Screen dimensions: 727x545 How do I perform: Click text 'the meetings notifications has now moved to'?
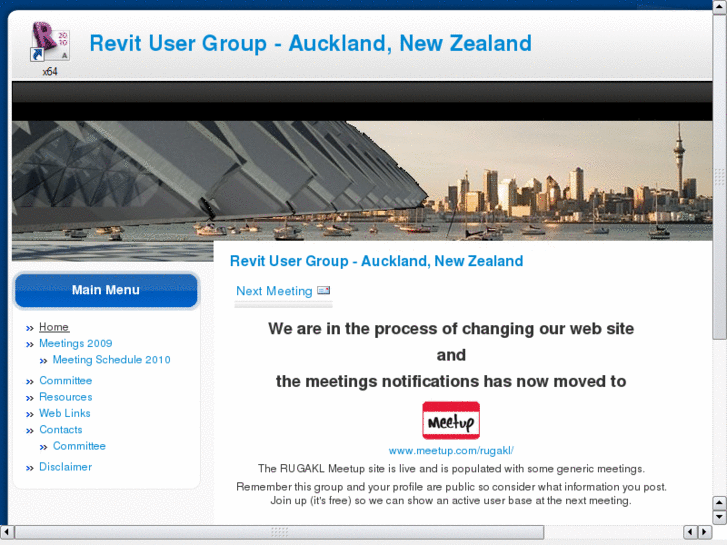[451, 381]
